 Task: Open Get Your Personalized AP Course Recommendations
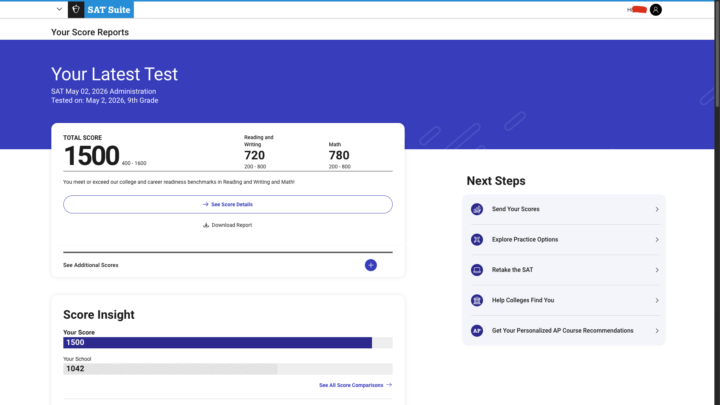click(x=564, y=331)
